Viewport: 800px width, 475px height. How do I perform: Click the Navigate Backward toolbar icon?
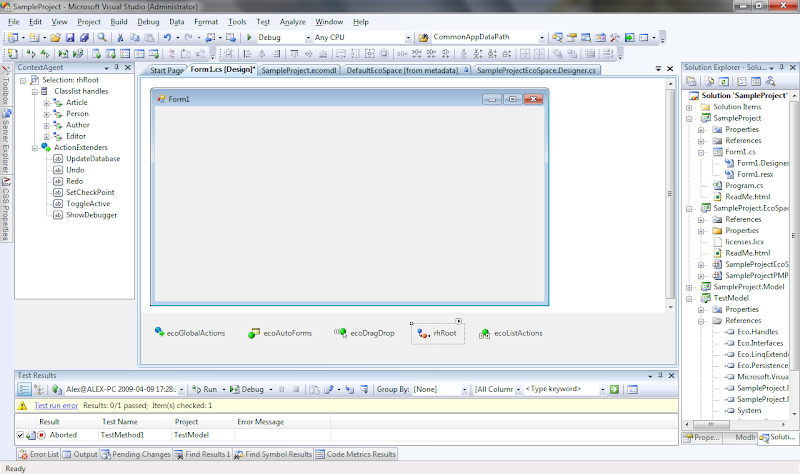click(210, 37)
